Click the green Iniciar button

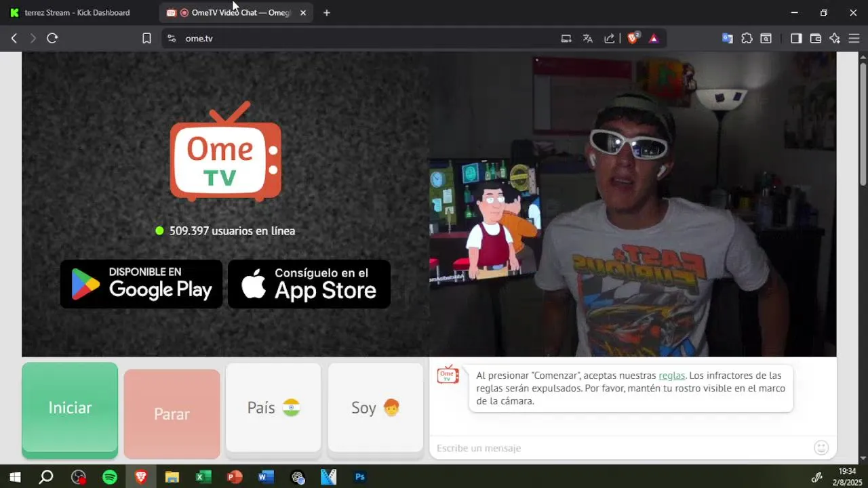coord(70,407)
